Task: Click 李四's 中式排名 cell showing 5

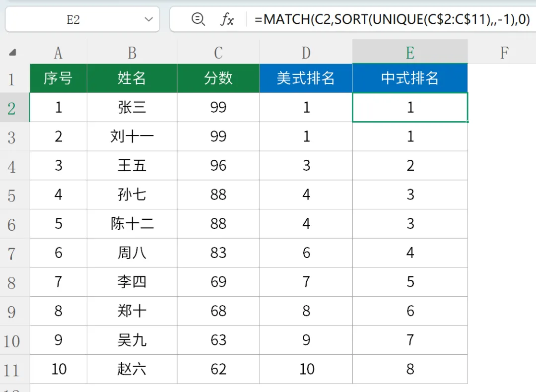Action: (x=410, y=282)
